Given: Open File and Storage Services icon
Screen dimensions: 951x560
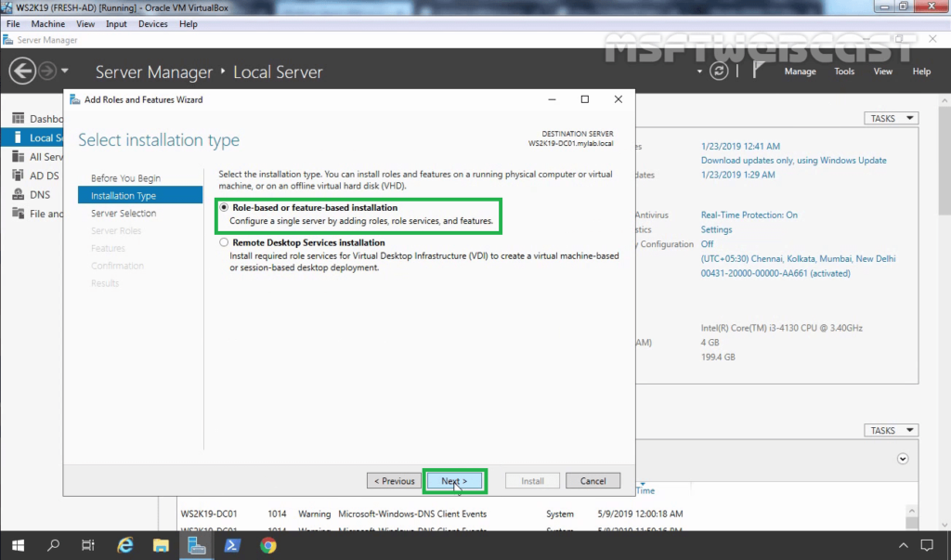Looking at the screenshot, I should point(19,213).
